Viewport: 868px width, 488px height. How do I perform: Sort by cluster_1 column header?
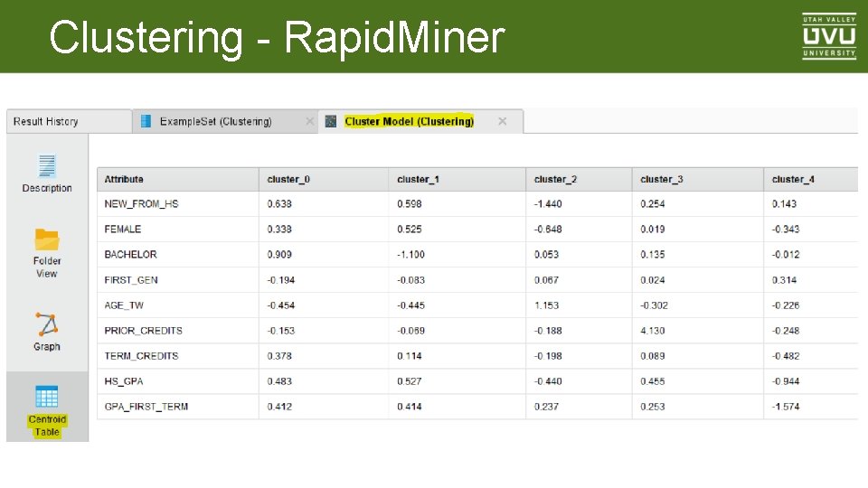click(x=457, y=179)
